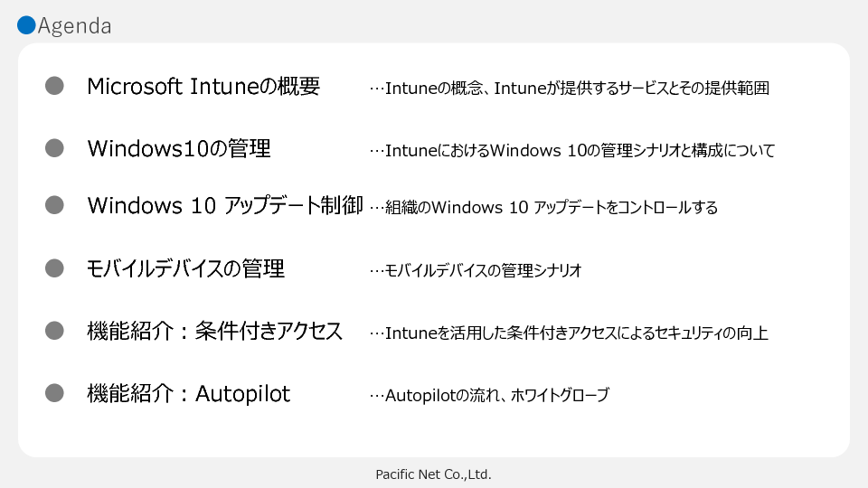Click the Windows10の管理 heading

pos(179,148)
